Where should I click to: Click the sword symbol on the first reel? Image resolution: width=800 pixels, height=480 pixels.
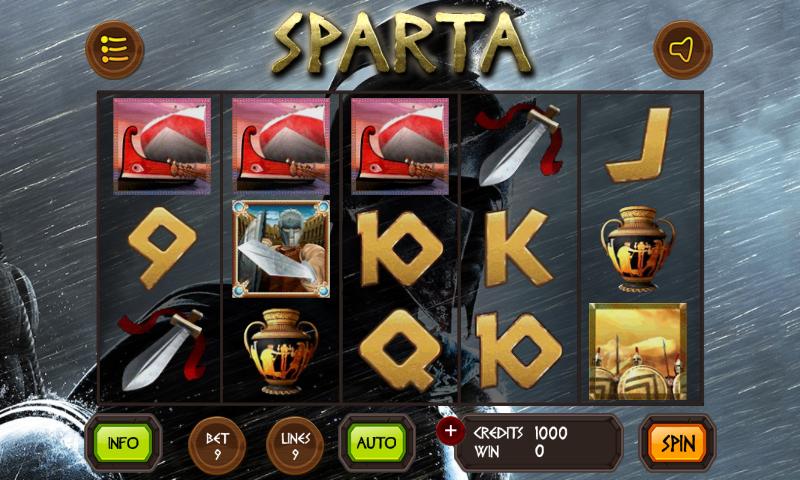[x=162, y=349]
